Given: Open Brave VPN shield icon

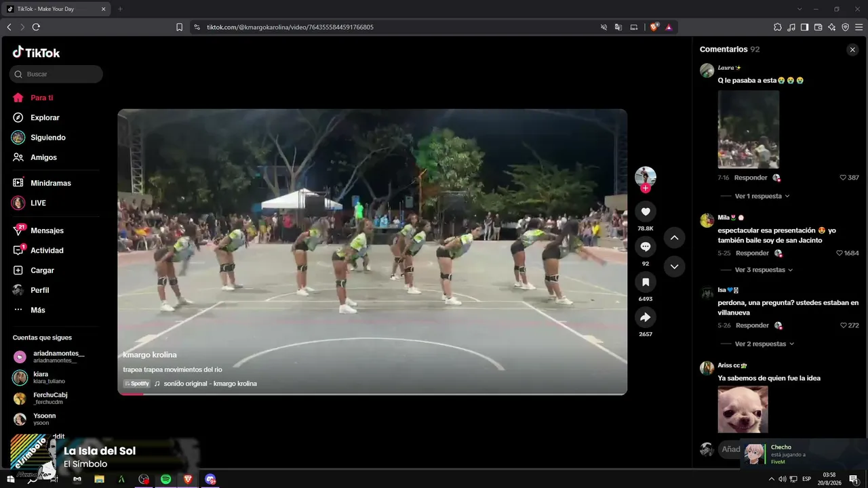Looking at the screenshot, I should pos(845,27).
